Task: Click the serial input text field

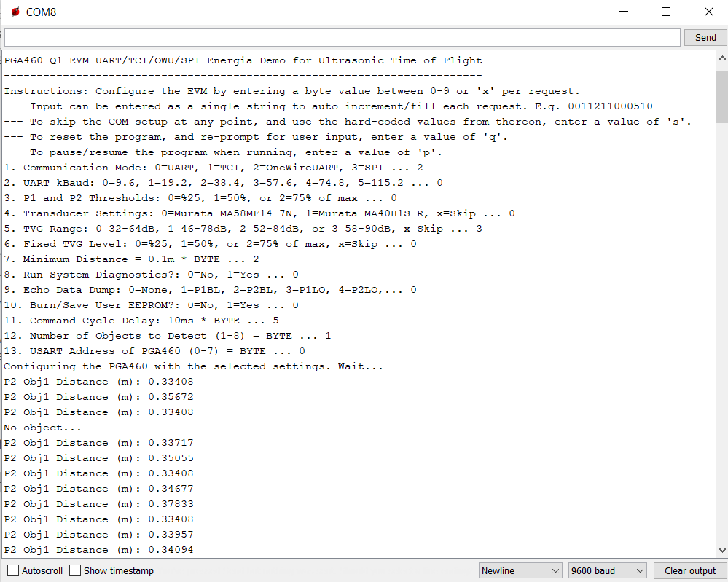Action: 343,38
